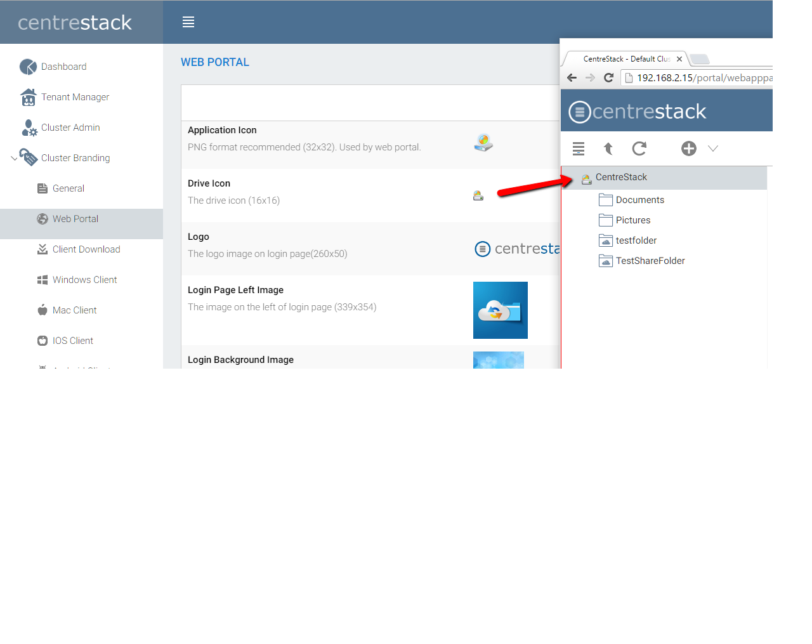The height and width of the screenshot is (644, 812).
Task: Click the Tenant Manager house icon
Action: tap(29, 97)
